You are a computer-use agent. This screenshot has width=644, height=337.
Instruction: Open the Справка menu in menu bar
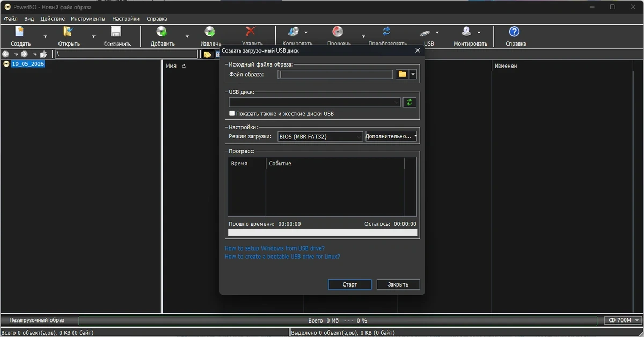(x=156, y=19)
